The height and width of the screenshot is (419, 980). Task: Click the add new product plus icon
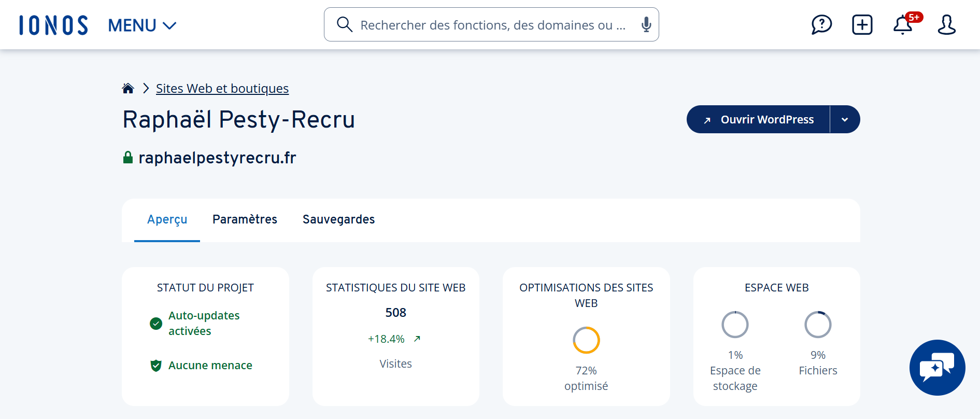(862, 24)
